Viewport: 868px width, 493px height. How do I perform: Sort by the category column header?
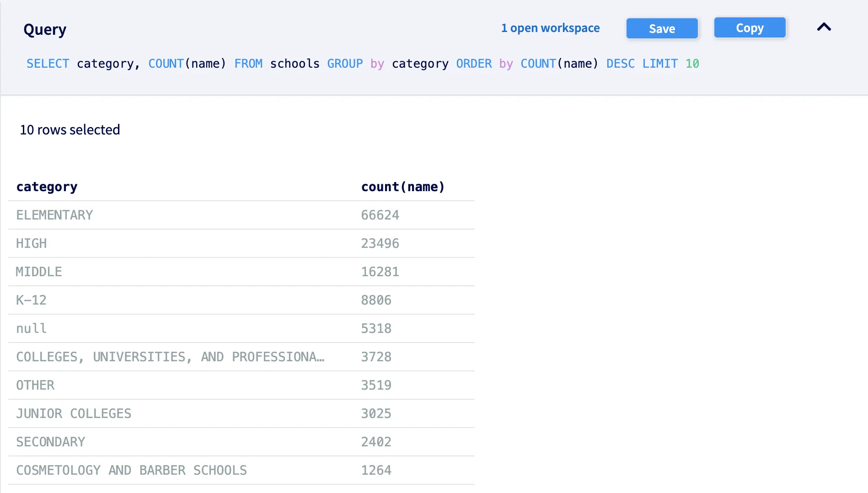pyautogui.click(x=47, y=187)
